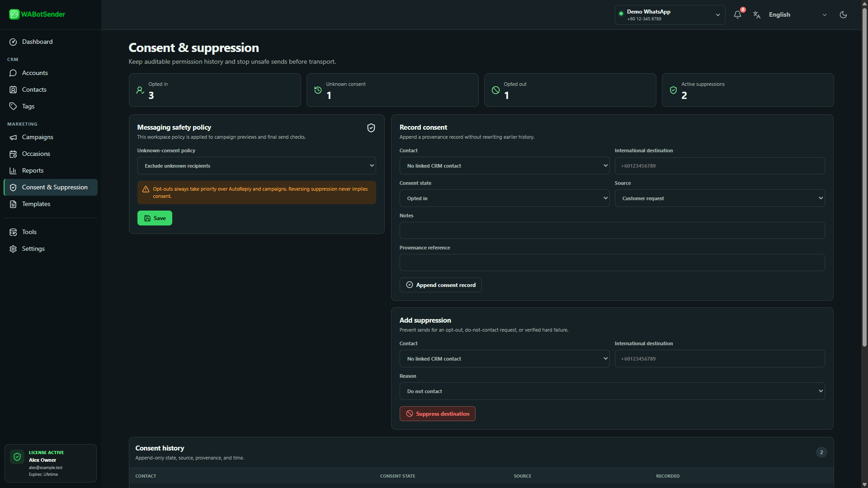Open the English language dropdown
The image size is (868, 488).
(x=798, y=14)
